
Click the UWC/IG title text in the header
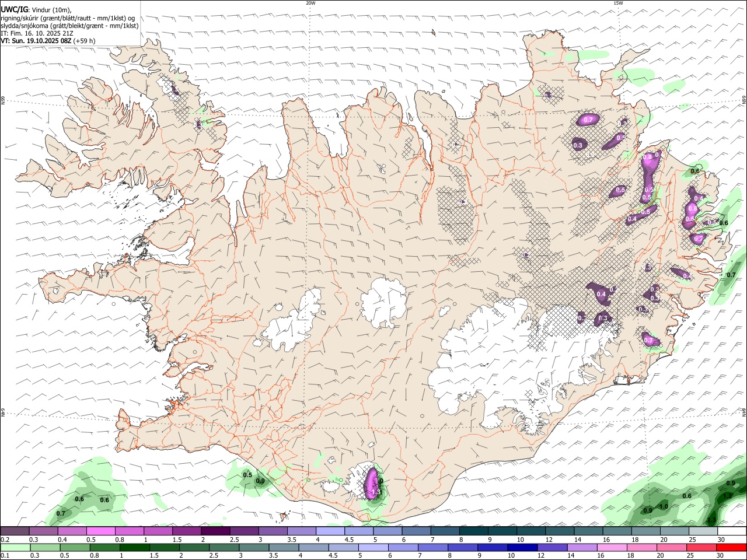pos(14,10)
